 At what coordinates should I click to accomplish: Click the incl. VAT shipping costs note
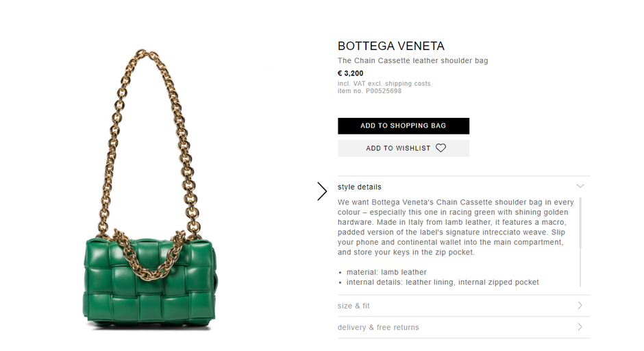384,84
